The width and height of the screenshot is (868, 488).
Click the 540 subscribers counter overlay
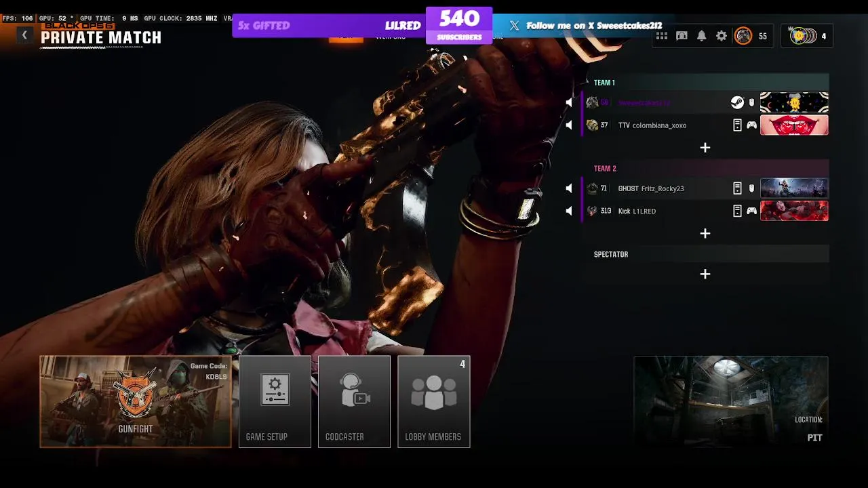pyautogui.click(x=459, y=25)
